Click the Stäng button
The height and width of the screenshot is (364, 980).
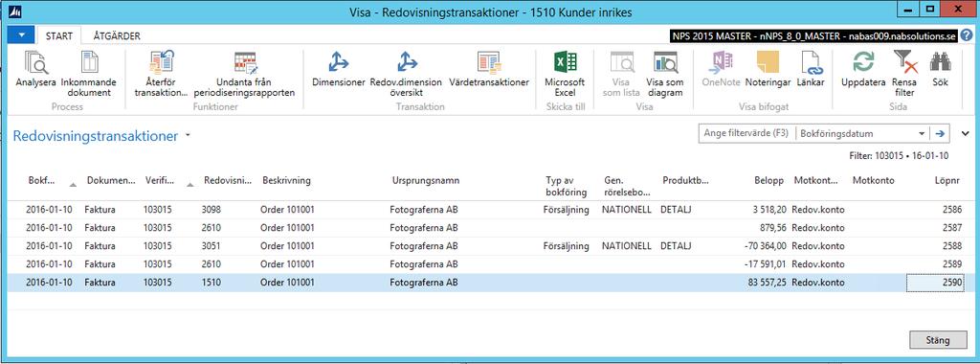pos(938,340)
